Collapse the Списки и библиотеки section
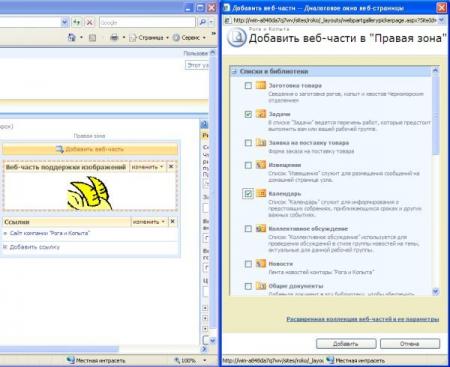Screen dimensions: 450x367 [234, 71]
